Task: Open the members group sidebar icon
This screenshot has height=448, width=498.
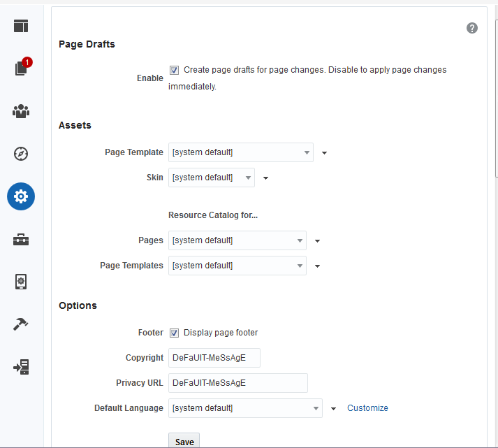Action: (x=21, y=111)
